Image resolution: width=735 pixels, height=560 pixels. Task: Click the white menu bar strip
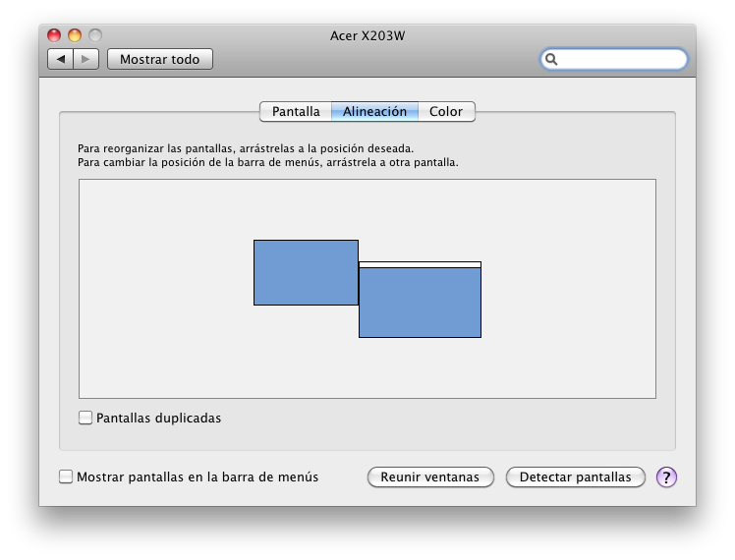coord(420,264)
